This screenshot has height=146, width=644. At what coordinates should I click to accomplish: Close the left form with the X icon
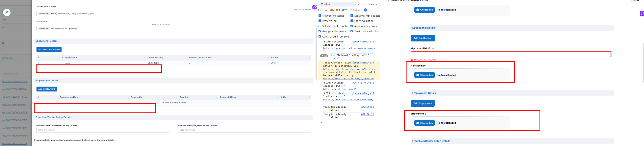(7, 12)
